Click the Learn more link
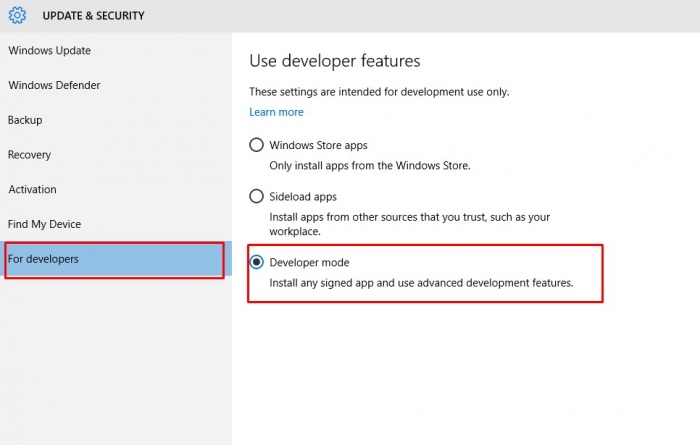Viewport: 700px width, 445px height. 276,112
